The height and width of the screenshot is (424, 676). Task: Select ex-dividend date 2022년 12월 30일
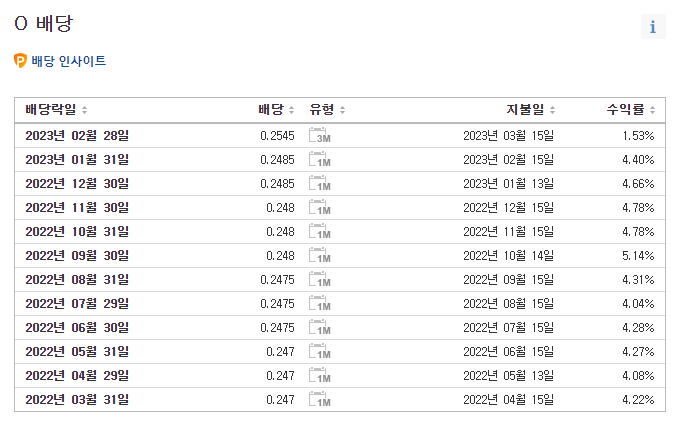pyautogui.click(x=77, y=184)
